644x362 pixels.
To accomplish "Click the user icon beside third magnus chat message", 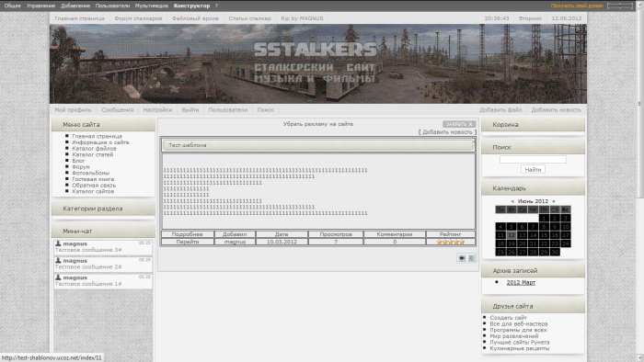I will click(x=58, y=277).
